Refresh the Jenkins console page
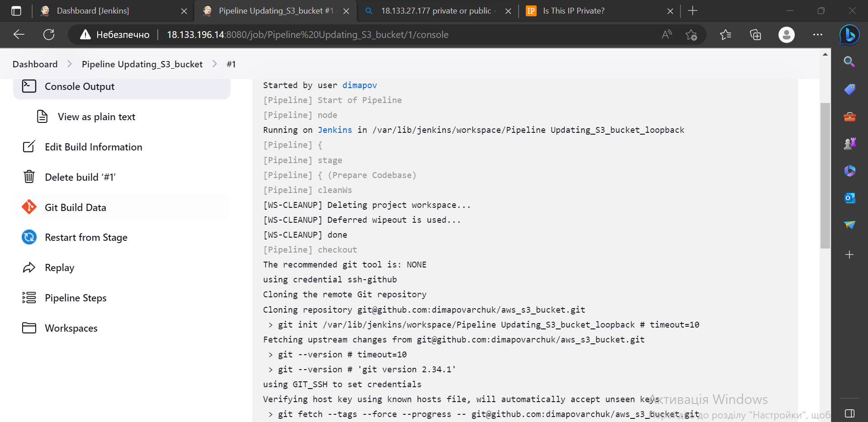 point(49,34)
